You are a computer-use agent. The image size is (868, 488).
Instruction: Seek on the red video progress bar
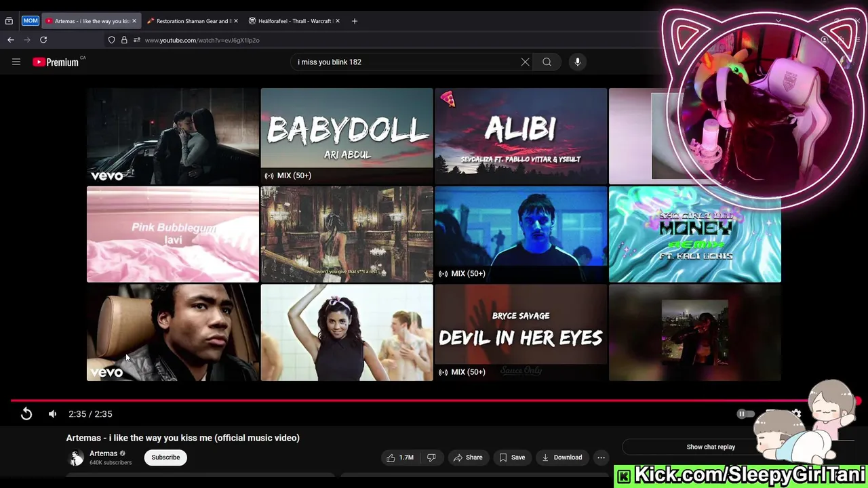coord(434,401)
